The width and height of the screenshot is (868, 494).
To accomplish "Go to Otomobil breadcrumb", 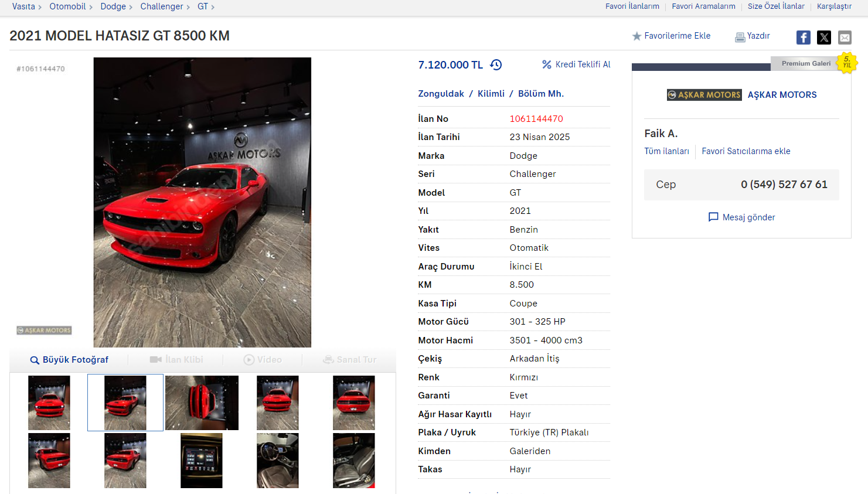I will pyautogui.click(x=67, y=6).
